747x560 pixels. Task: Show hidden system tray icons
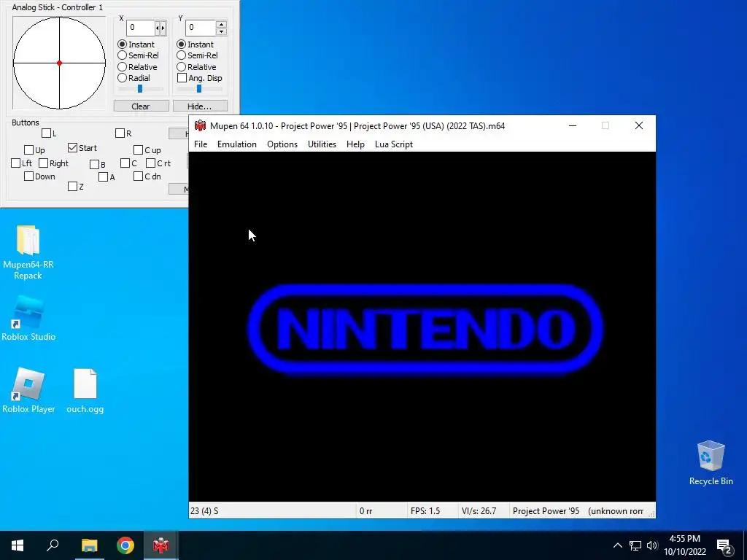617,545
